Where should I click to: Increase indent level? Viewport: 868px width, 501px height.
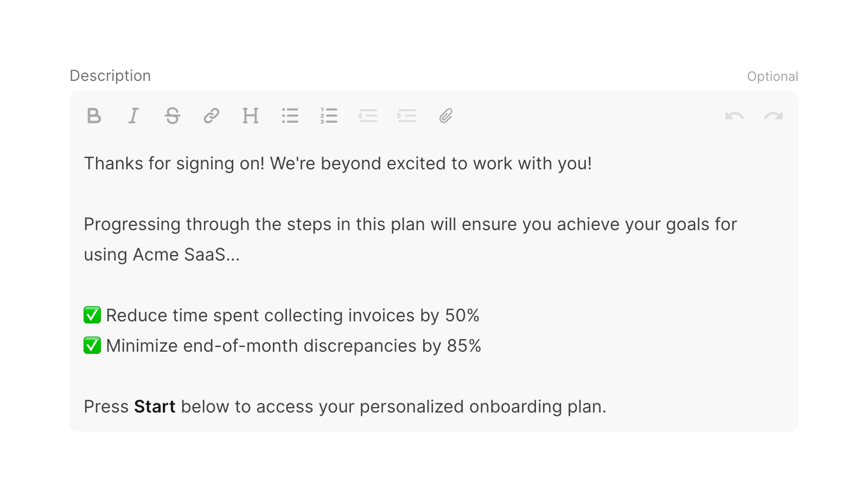click(x=407, y=116)
